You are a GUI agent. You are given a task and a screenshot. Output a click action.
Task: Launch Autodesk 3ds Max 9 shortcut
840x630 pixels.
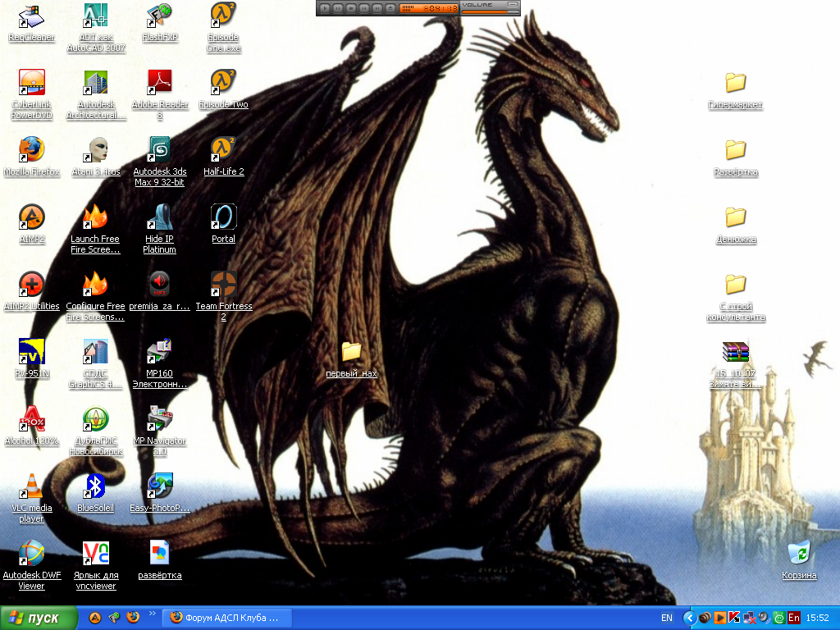pos(159,149)
